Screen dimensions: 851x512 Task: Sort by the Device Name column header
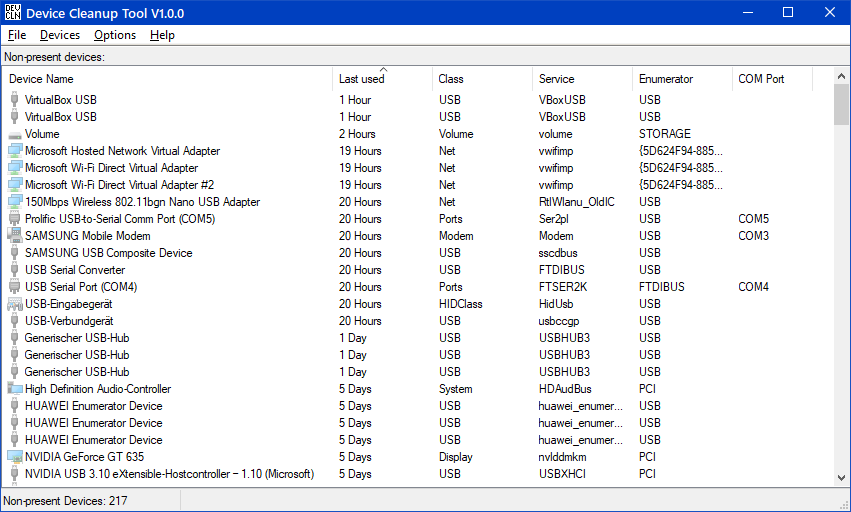click(x=41, y=79)
